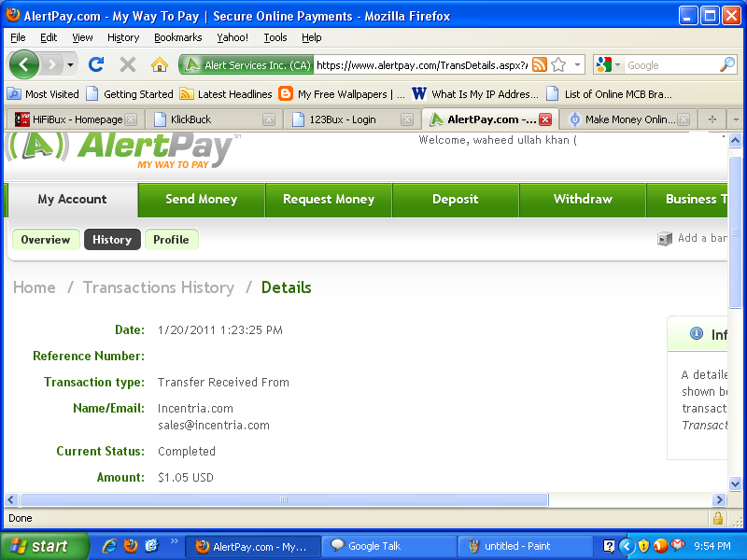Open a new tab with the plus button

[712, 119]
